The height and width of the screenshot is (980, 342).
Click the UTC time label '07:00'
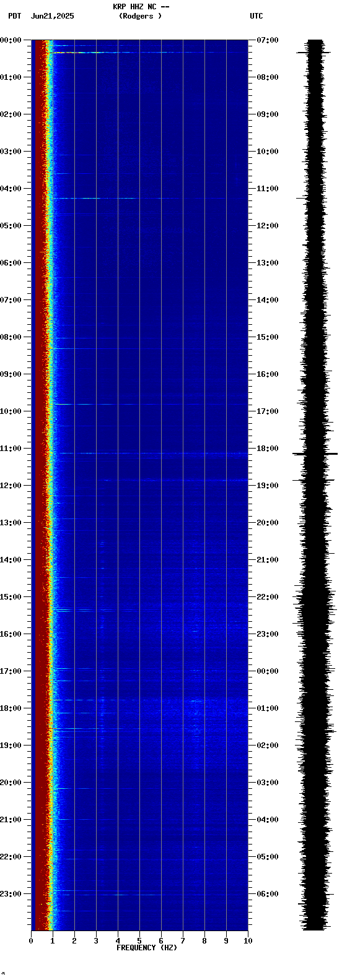[268, 40]
